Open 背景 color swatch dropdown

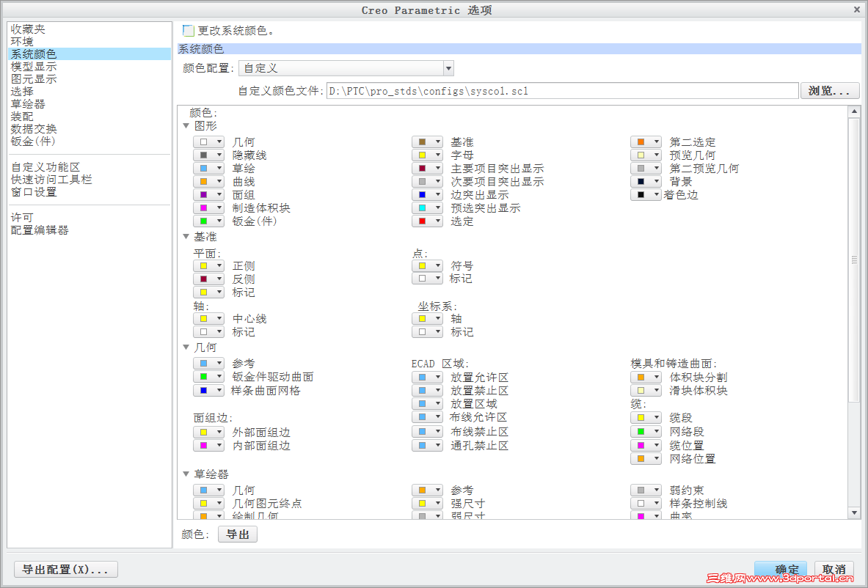pos(646,181)
